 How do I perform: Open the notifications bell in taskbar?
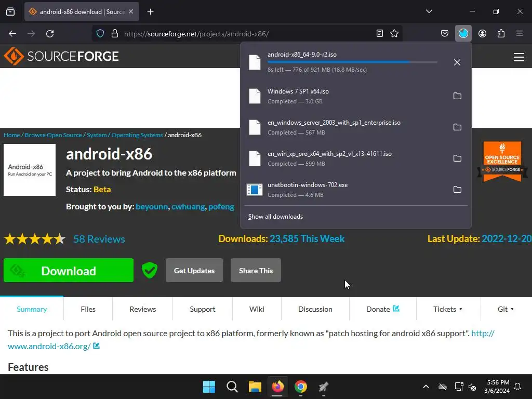517,387
